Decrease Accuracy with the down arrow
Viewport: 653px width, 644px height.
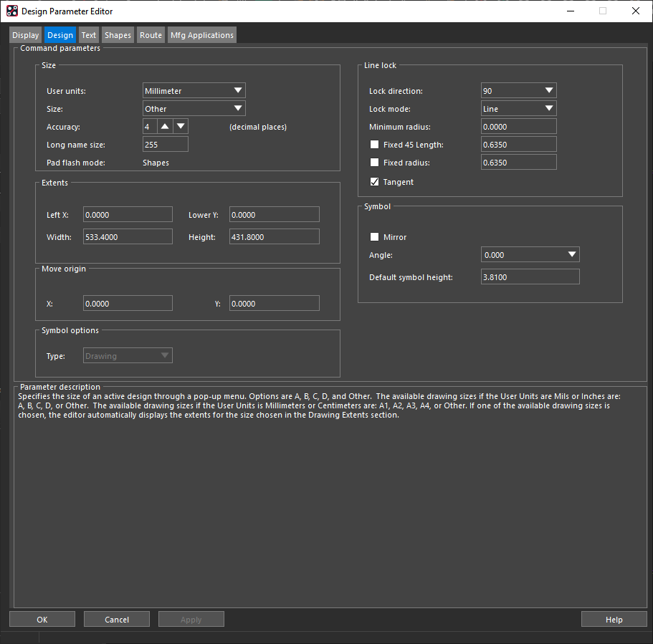click(x=181, y=126)
